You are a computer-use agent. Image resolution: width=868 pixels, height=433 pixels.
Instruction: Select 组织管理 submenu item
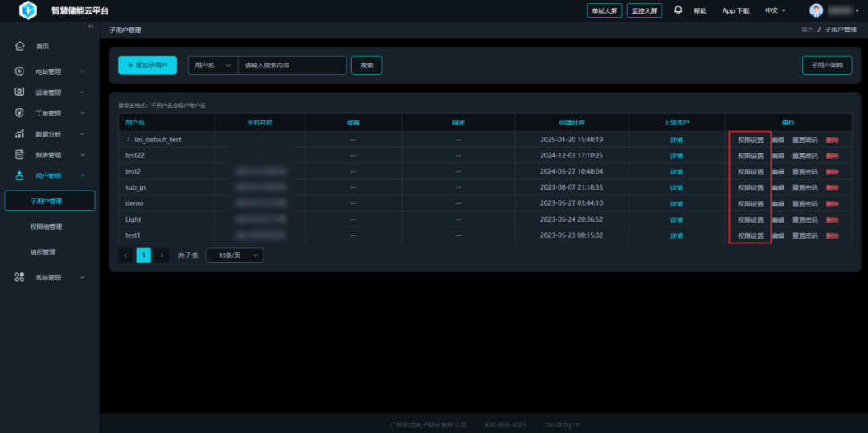pyautogui.click(x=43, y=251)
